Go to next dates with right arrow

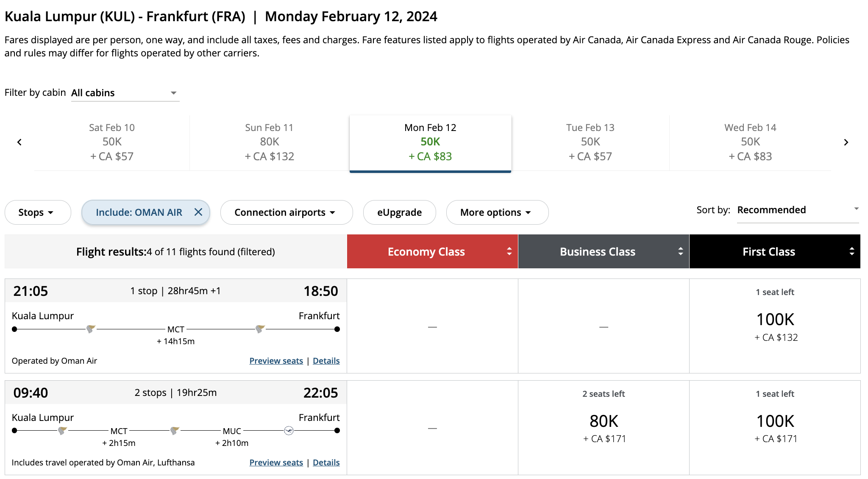tap(846, 142)
